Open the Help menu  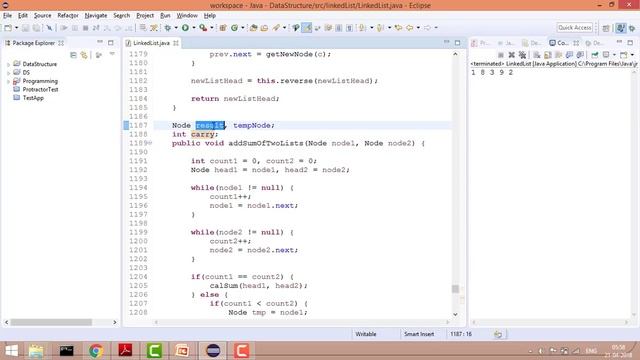click(210, 16)
